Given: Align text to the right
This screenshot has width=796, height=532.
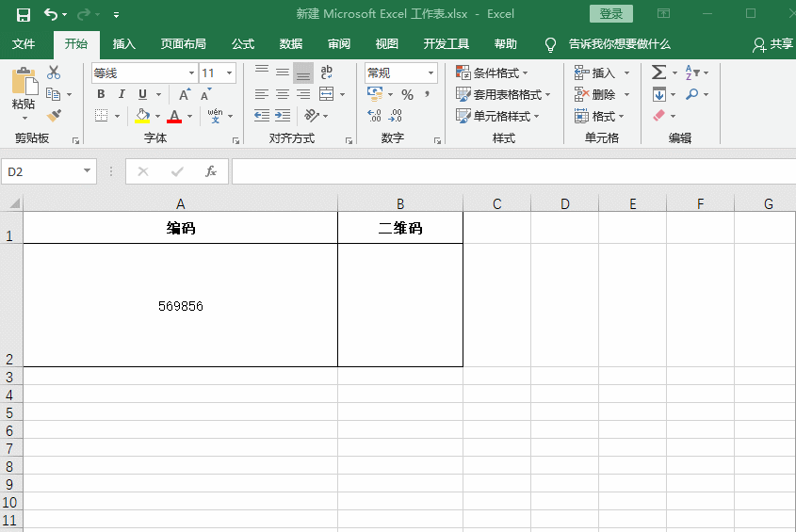Looking at the screenshot, I should pyautogui.click(x=303, y=94).
